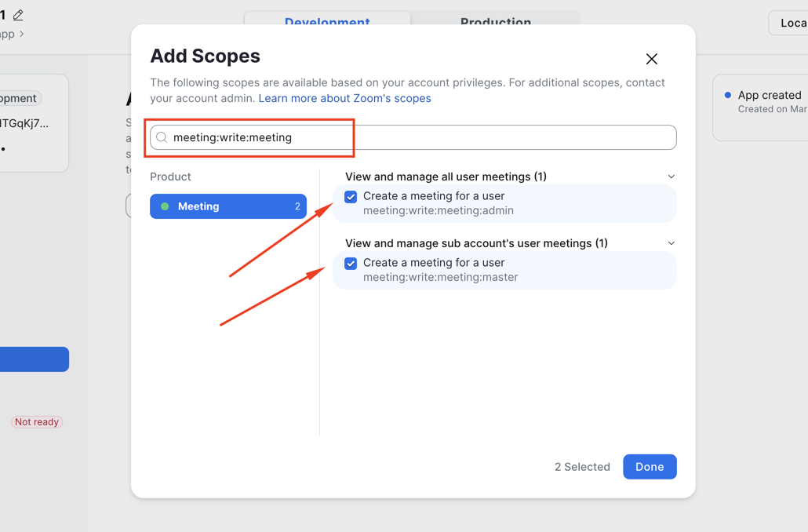This screenshot has height=532, width=808.
Task: Open Learn more about Zoom's scopes link
Action: point(344,98)
